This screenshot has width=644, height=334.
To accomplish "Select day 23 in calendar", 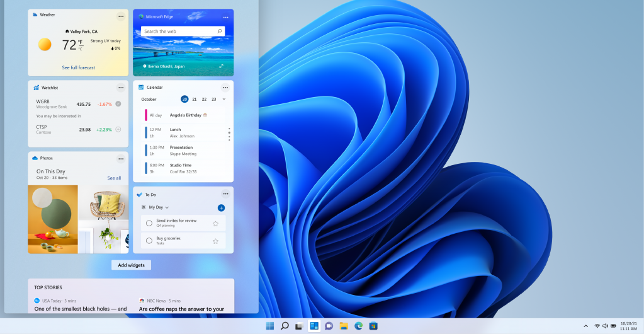I will [214, 99].
